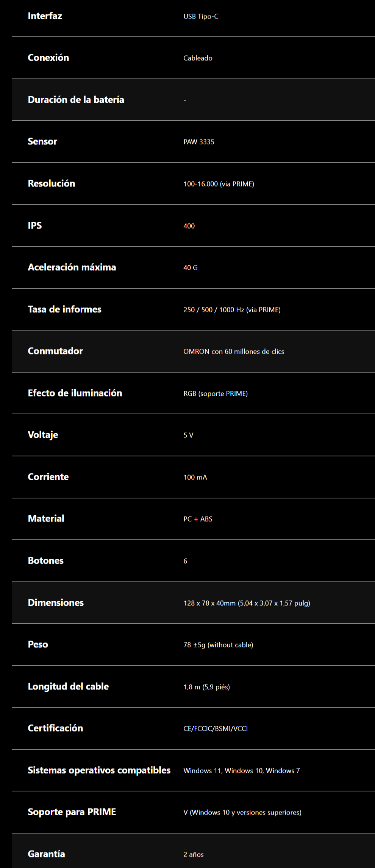This screenshot has width=375, height=868.
Task: Click the Aceleración máxima label
Action: pyautogui.click(x=72, y=267)
